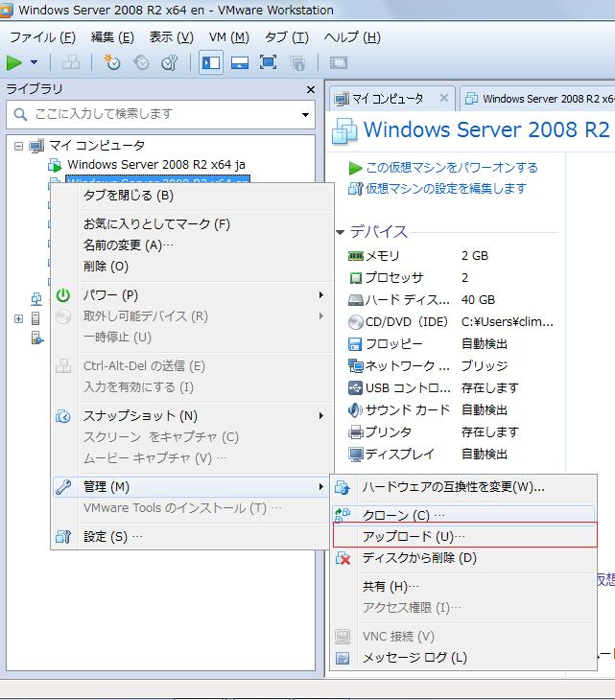Image resolution: width=615 pixels, height=700 pixels.
Task: Collapse the デバイス section triangle
Action: pos(341,232)
